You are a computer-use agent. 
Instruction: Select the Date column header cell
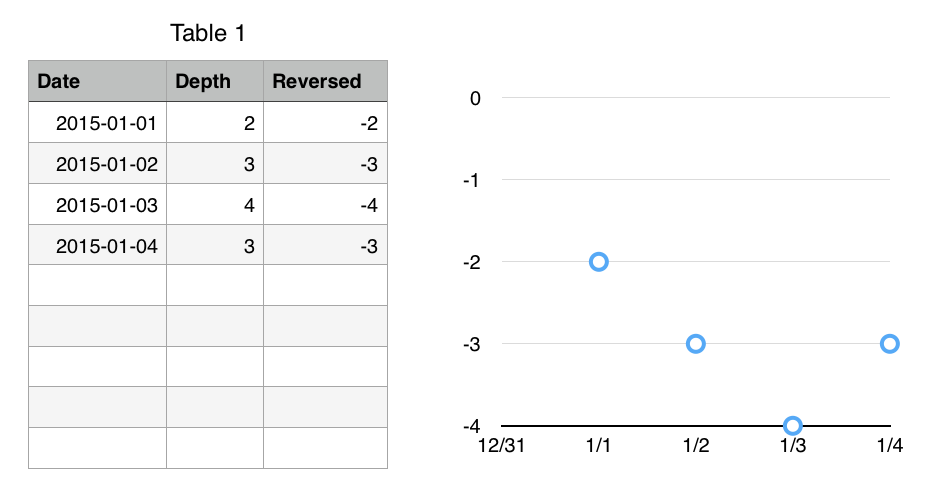click(x=98, y=81)
